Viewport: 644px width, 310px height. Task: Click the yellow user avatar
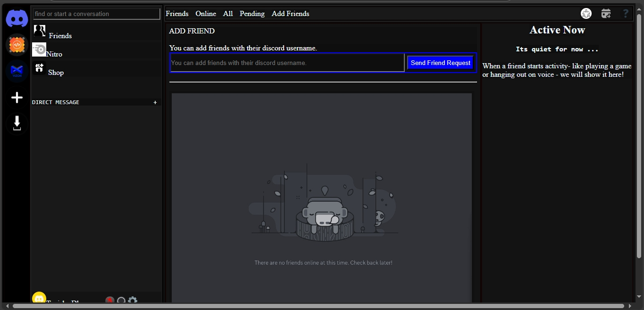[x=39, y=298]
